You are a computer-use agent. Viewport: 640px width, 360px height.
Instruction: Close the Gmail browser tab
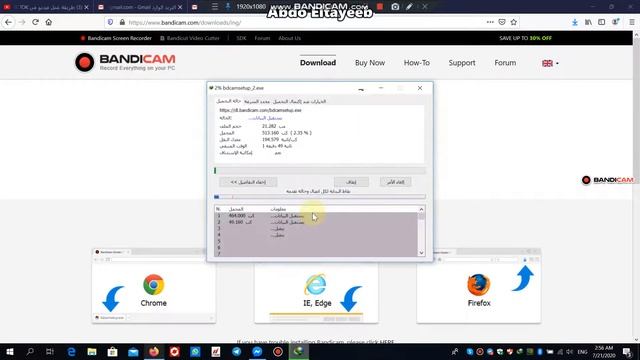pyautogui.click(x=180, y=7)
